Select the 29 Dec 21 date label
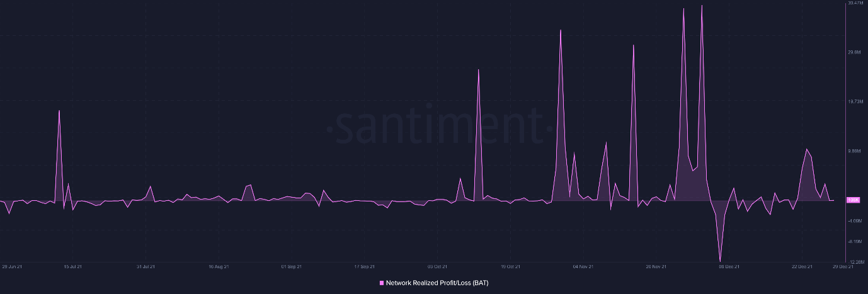This screenshot has height=294, width=868. 843,266
